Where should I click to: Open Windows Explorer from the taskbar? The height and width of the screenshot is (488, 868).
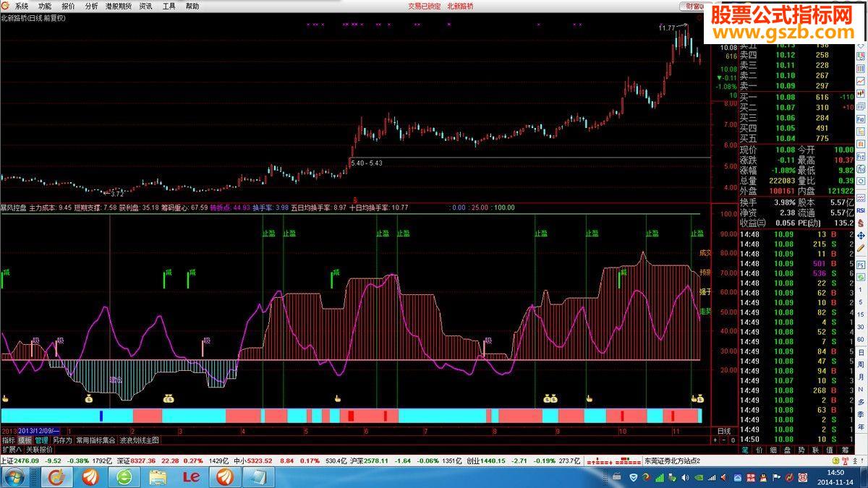[158, 477]
